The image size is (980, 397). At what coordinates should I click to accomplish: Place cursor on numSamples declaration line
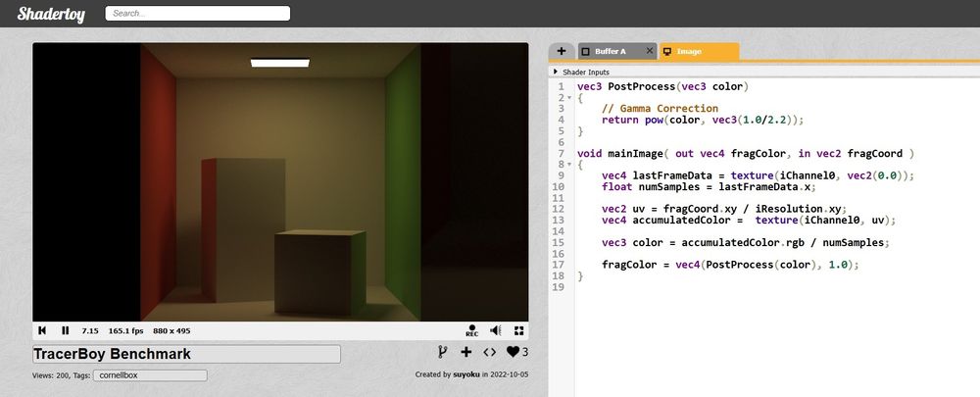tap(709, 187)
